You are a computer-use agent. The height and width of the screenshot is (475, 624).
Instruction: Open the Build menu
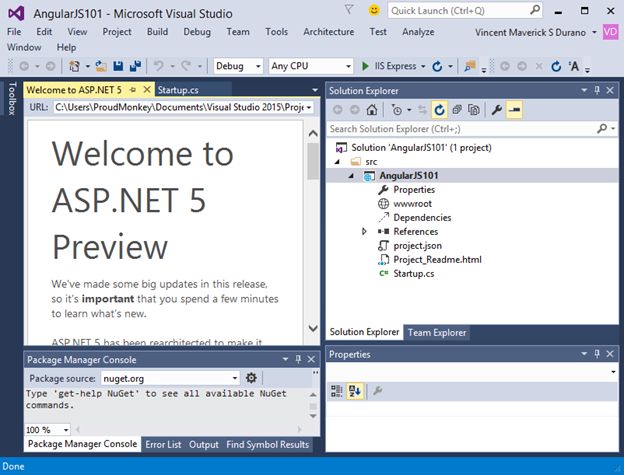click(157, 31)
